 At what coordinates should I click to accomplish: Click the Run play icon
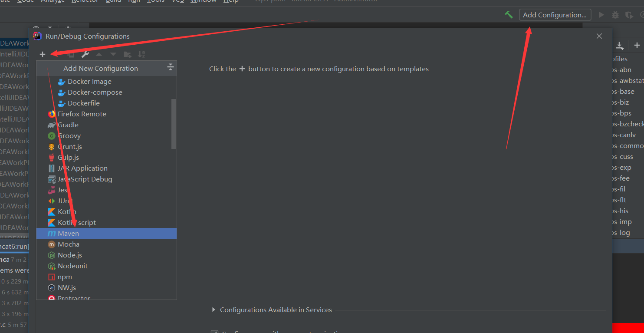[x=601, y=15]
